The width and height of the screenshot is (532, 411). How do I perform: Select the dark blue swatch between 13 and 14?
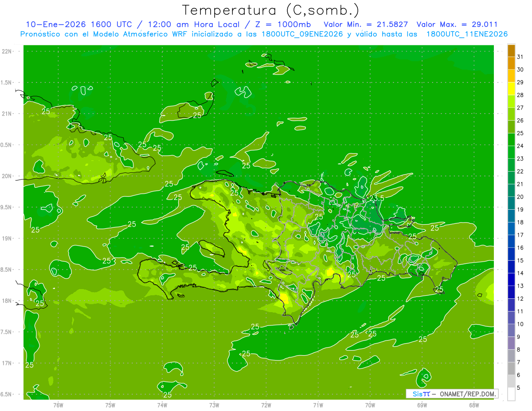pyautogui.click(x=511, y=279)
